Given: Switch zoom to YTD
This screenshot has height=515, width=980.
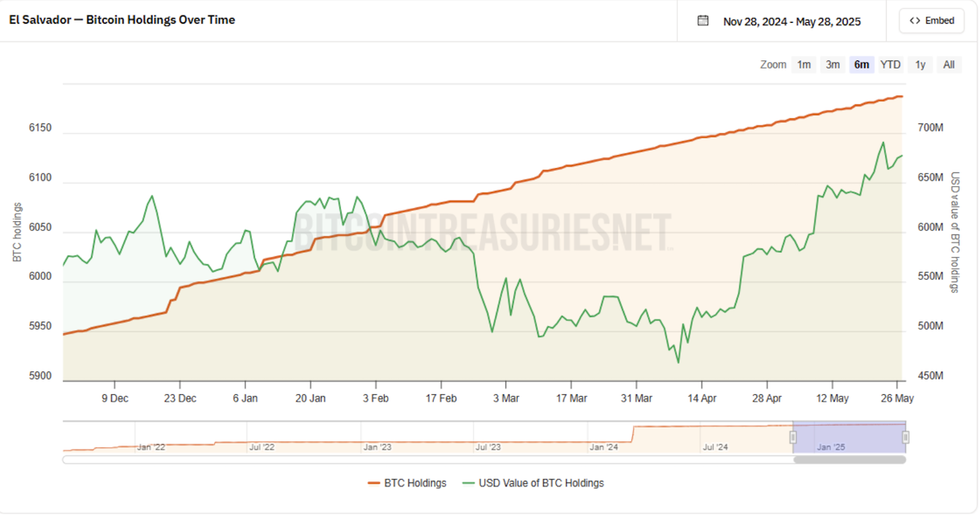Looking at the screenshot, I should pos(891,64).
